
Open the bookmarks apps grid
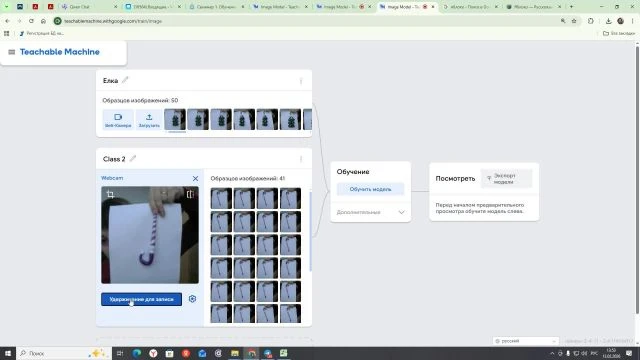[7, 33]
